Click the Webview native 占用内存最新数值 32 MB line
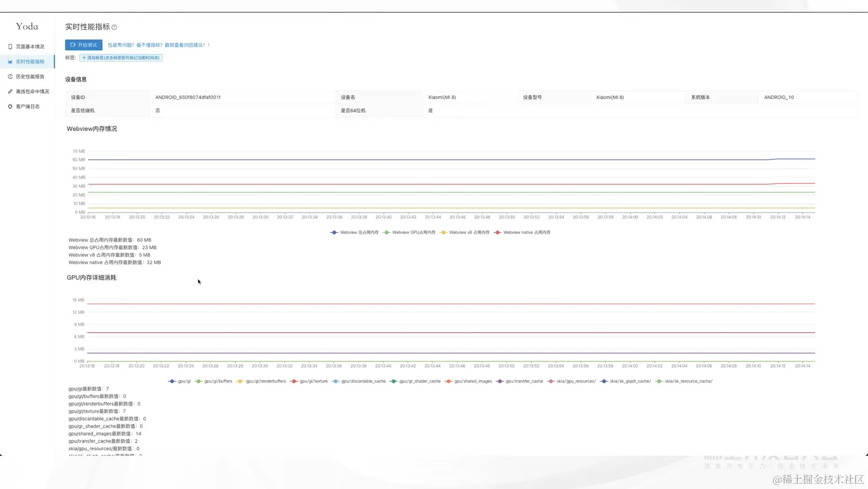868x489 pixels. click(114, 263)
